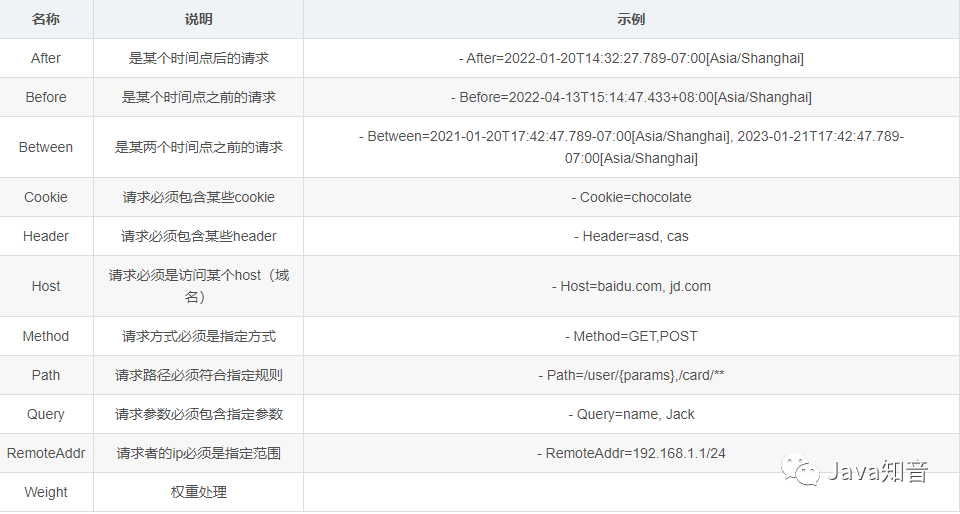Click the Weight row name cell
The image size is (960, 514).
(x=46, y=493)
